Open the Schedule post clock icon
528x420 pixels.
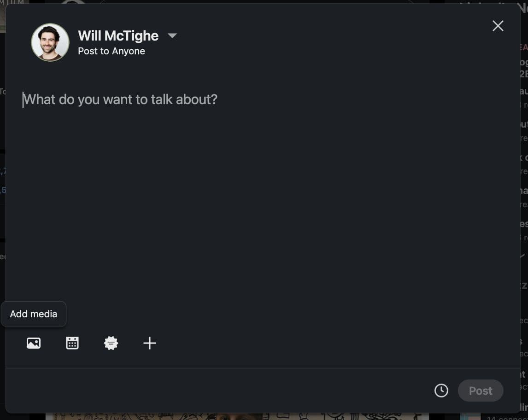coord(441,391)
